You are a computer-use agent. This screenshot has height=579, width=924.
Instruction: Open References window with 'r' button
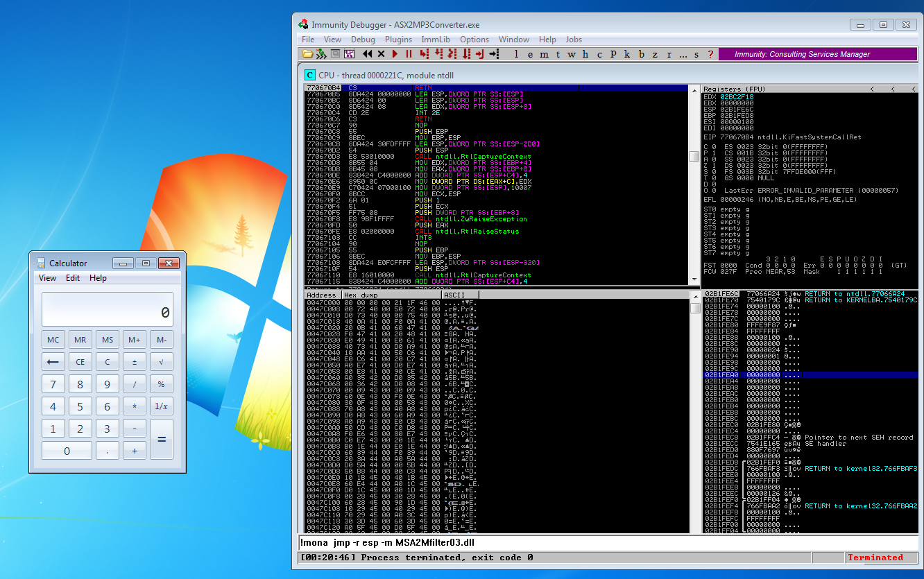pyautogui.click(x=669, y=54)
